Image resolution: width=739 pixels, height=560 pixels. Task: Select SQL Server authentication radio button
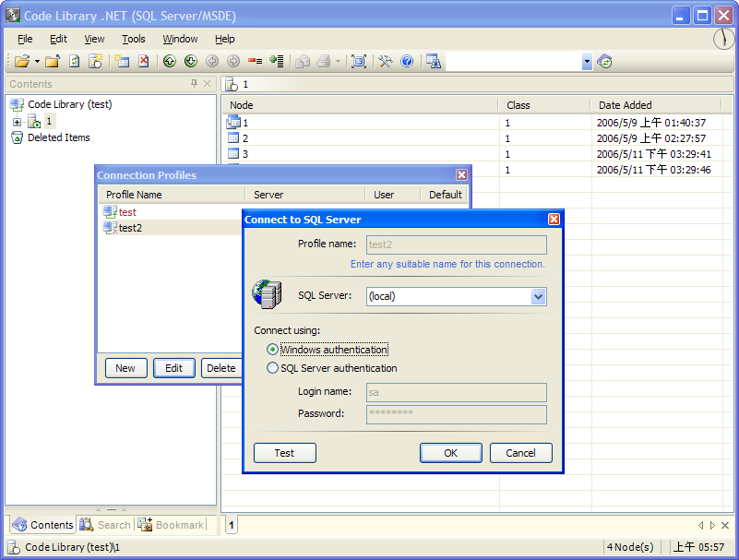[272, 368]
